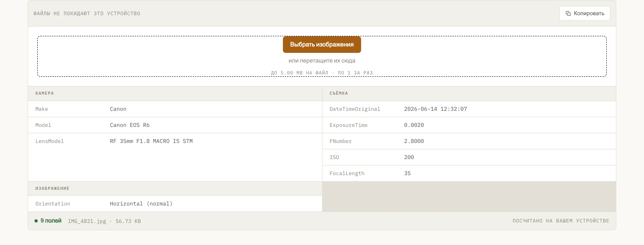Viewport: 644px width, 245px height.
Task: Click the green status dot near 9 полей
Action: [36, 221]
